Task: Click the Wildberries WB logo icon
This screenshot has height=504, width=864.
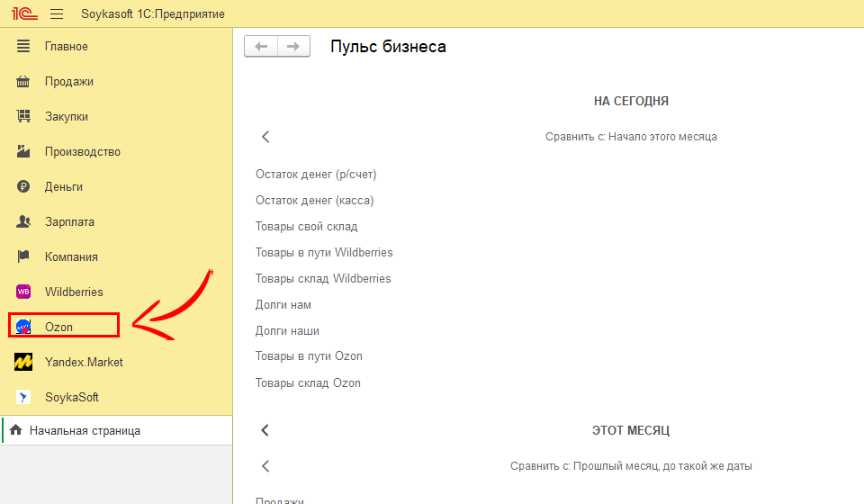Action: click(x=24, y=292)
